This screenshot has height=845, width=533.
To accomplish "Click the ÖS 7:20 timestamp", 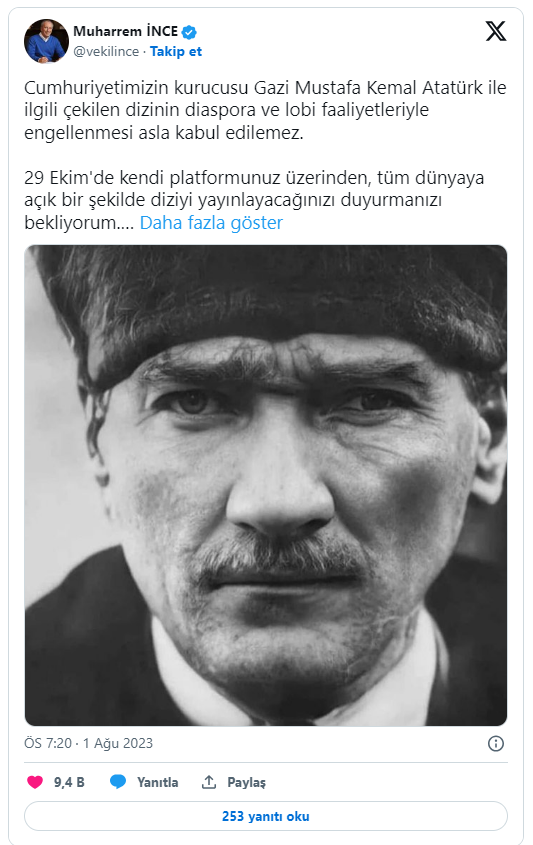I will pos(48,743).
